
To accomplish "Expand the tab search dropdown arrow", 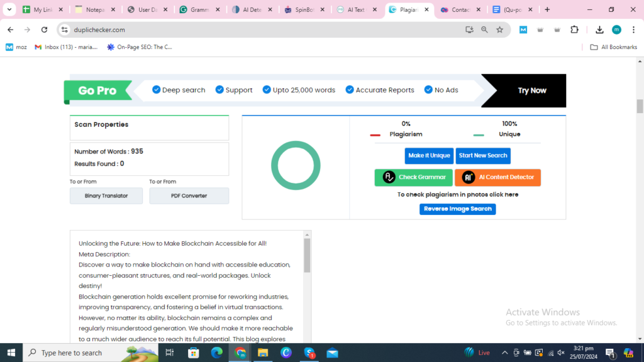I will pos(9,9).
